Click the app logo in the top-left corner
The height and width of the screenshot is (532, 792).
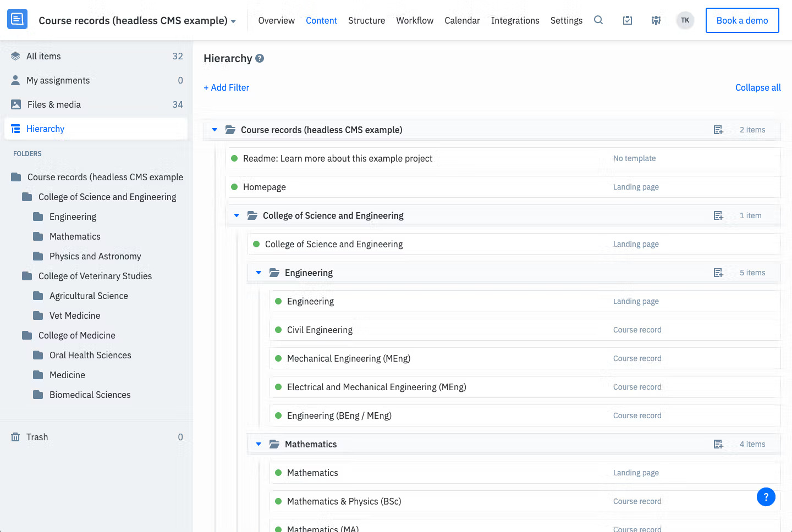pyautogui.click(x=17, y=19)
